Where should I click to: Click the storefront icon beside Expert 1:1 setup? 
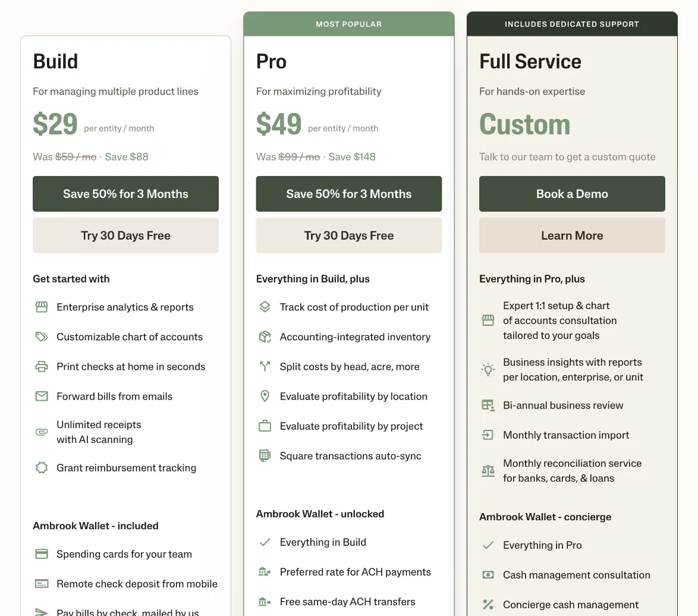[488, 320]
